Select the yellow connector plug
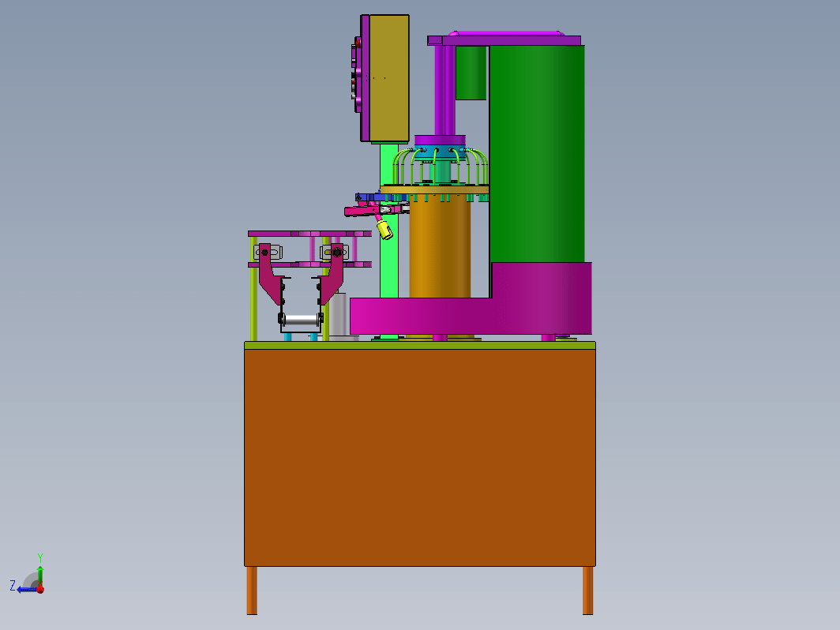 pos(384,229)
